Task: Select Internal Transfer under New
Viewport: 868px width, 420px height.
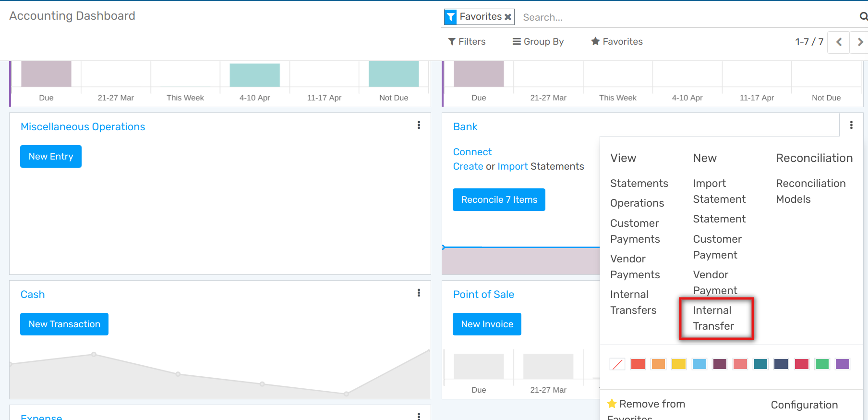Action: pos(713,318)
